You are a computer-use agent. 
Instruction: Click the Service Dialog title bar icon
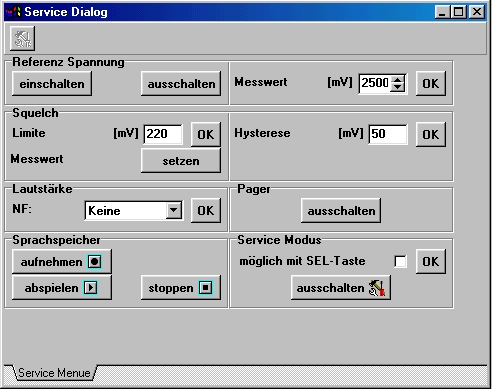(x=14, y=12)
